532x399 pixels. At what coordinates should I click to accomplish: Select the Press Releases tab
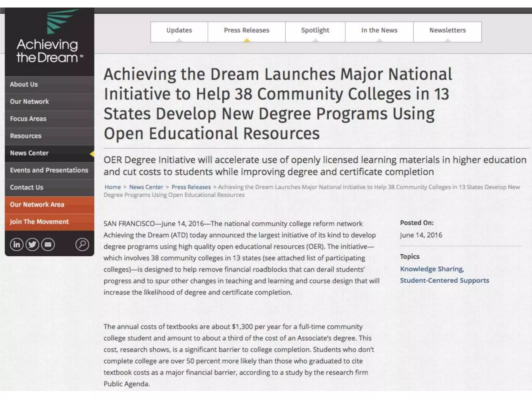(247, 31)
